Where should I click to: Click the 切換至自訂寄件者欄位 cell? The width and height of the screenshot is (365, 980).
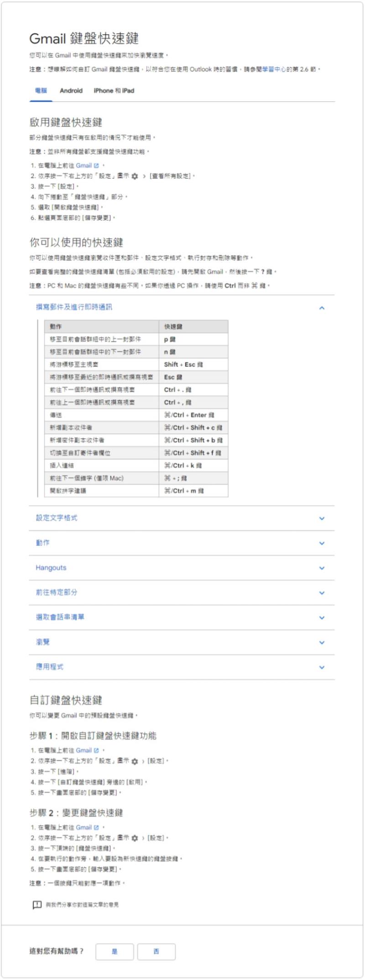(102, 453)
